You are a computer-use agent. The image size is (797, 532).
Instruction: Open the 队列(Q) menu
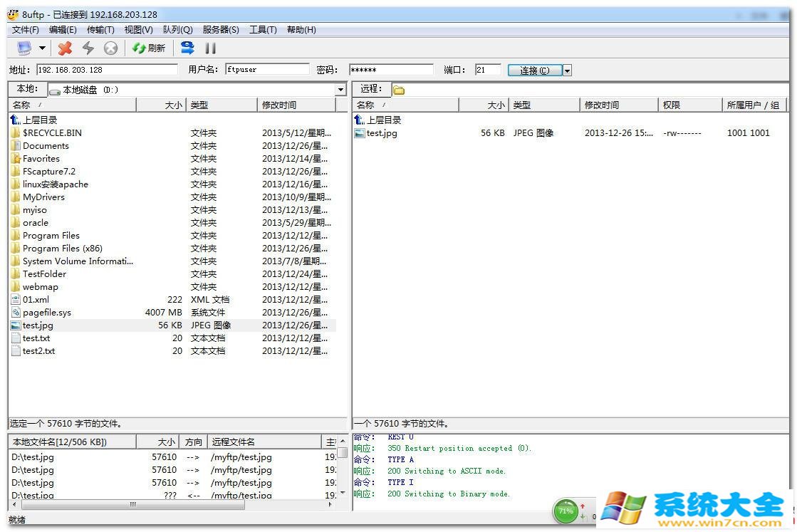click(x=177, y=29)
